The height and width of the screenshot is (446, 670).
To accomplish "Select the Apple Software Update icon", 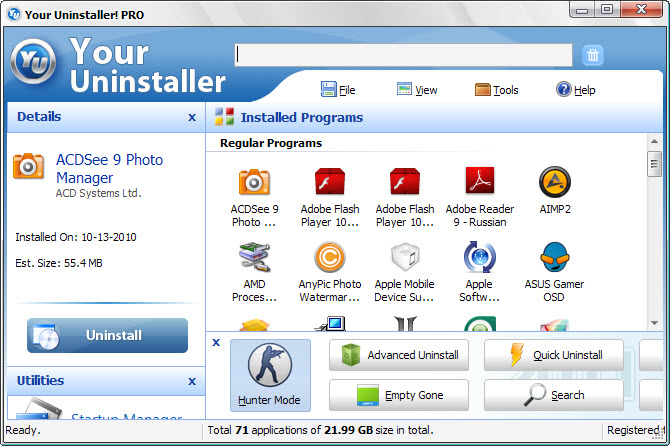I will pyautogui.click(x=479, y=257).
